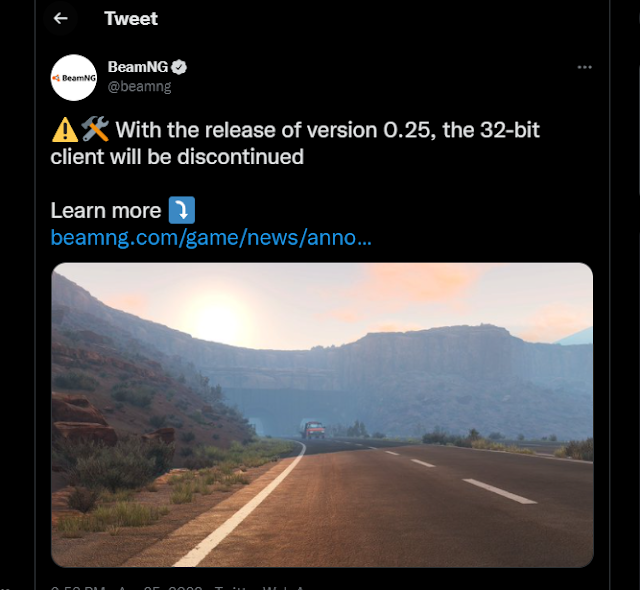Screen dimensions: 640x590
Task: Open the beamng.com news link
Action: click(x=211, y=238)
